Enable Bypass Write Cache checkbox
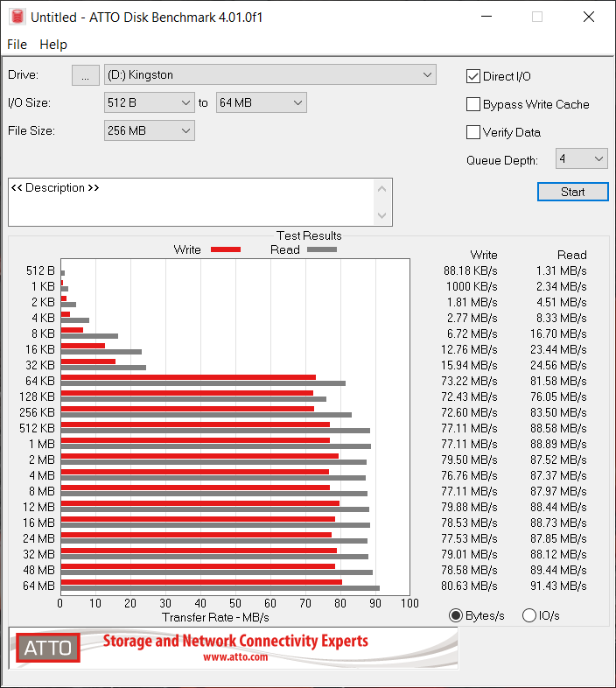Screen dimensions: 616x688 (x=473, y=104)
